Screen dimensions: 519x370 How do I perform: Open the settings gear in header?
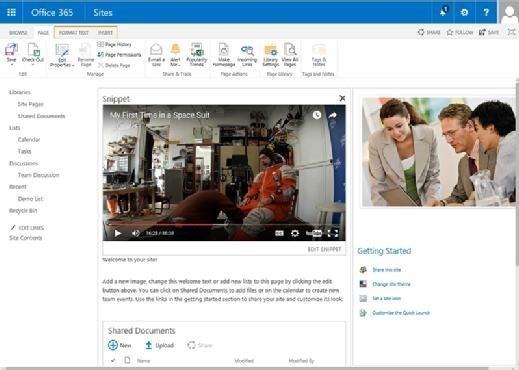click(x=464, y=12)
